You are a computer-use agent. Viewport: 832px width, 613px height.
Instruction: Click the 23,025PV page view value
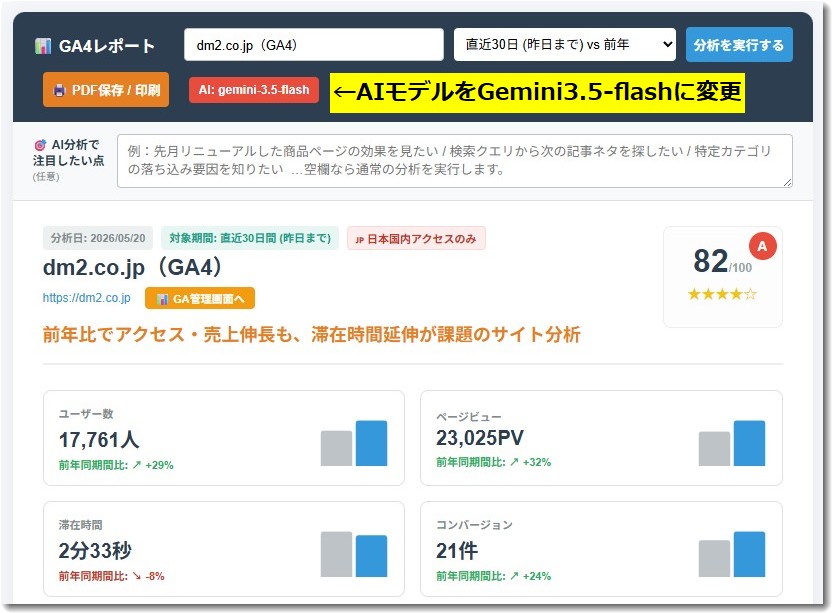click(480, 438)
